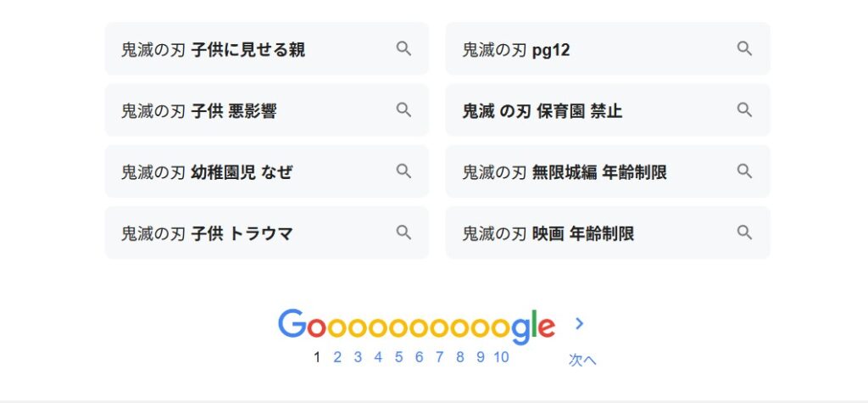
Task: Search related query 鬼滅の刃 pg12
Action: [608, 48]
